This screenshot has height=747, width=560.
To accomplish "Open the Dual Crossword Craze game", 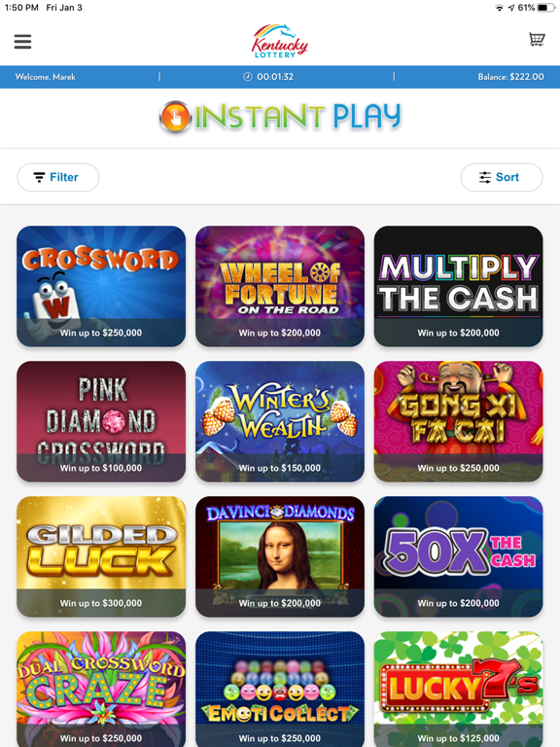I will (101, 689).
